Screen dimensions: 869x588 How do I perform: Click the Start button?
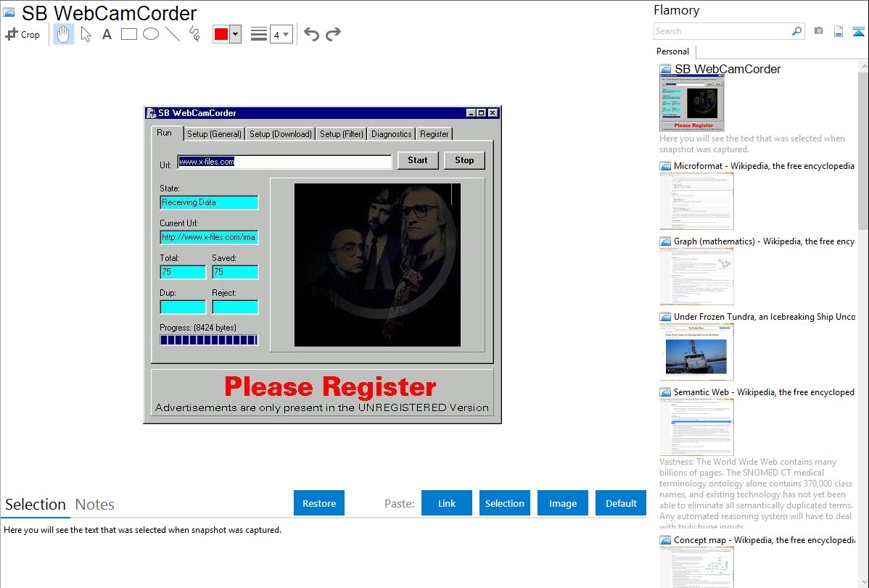pos(418,160)
